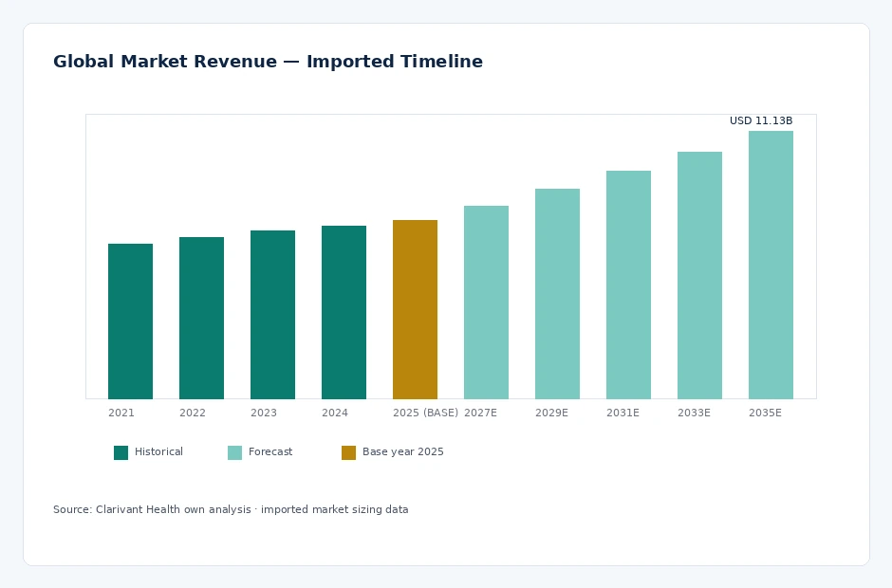
Task: Click the 2035E axis label
Action: tap(765, 413)
